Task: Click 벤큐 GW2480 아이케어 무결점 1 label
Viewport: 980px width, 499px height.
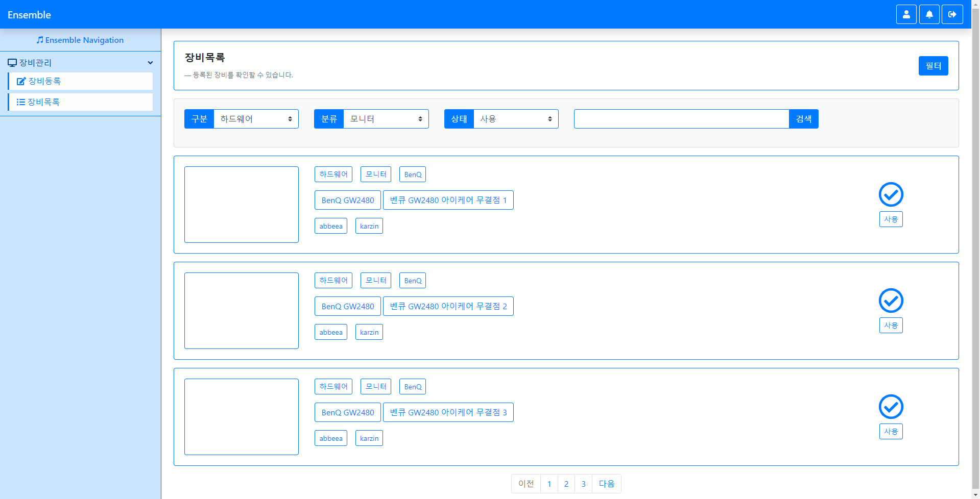Action: pyautogui.click(x=448, y=200)
